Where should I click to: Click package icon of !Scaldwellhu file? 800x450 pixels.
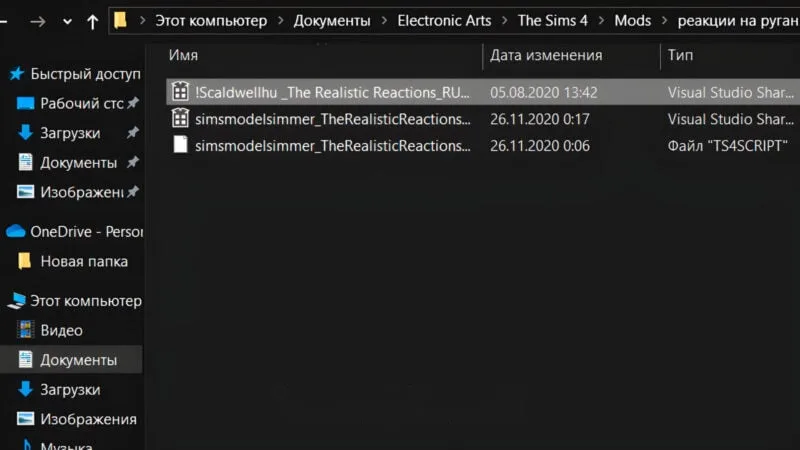coord(180,91)
